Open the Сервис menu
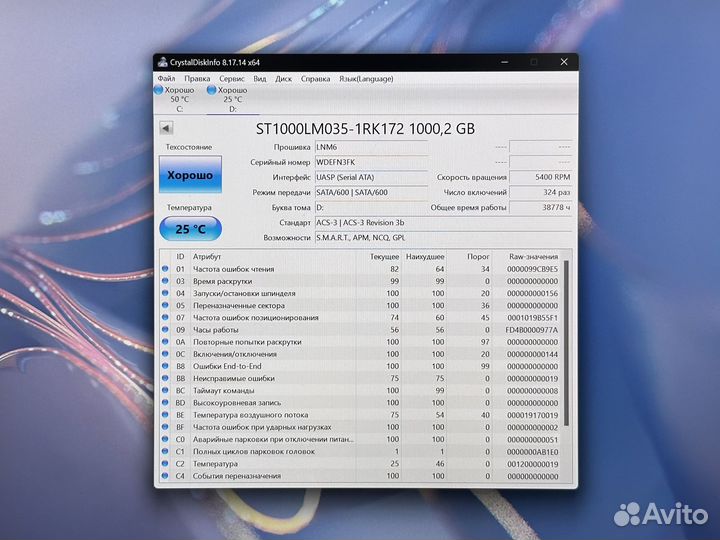Image resolution: width=720 pixels, height=540 pixels. point(231,79)
